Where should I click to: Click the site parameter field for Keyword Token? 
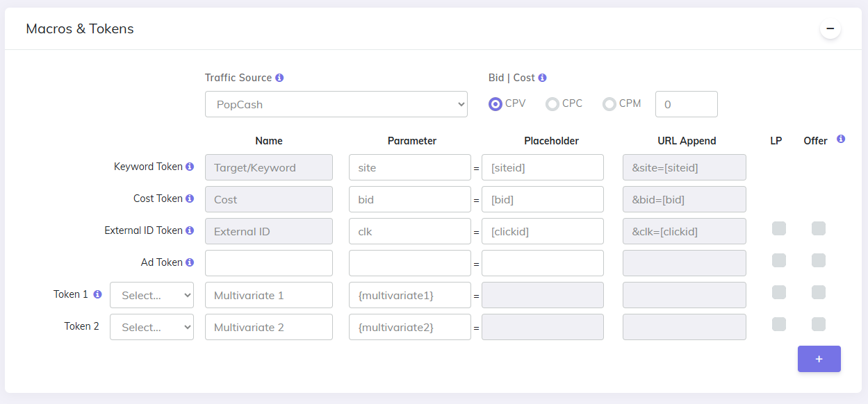pos(409,167)
